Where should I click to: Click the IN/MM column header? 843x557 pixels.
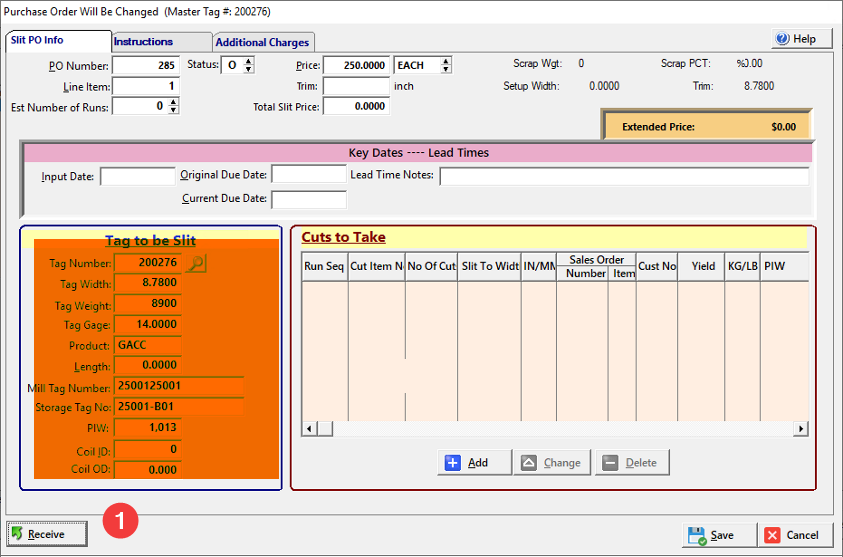[x=539, y=266]
